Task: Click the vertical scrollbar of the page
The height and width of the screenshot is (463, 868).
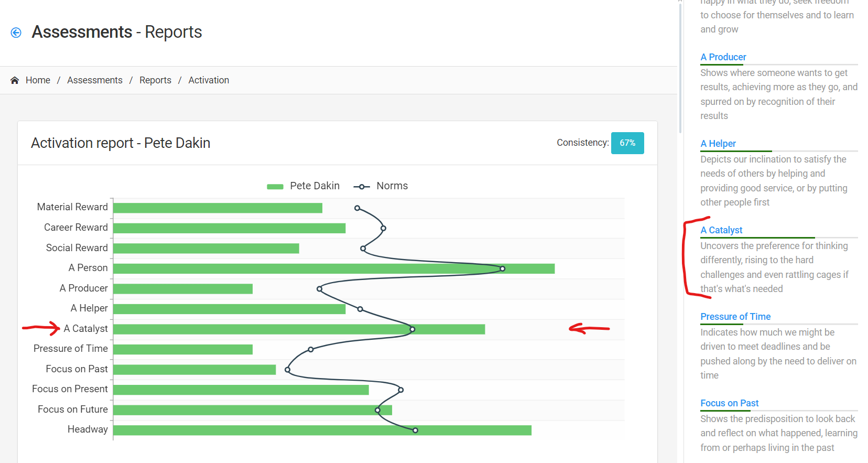Action: pyautogui.click(x=680, y=68)
